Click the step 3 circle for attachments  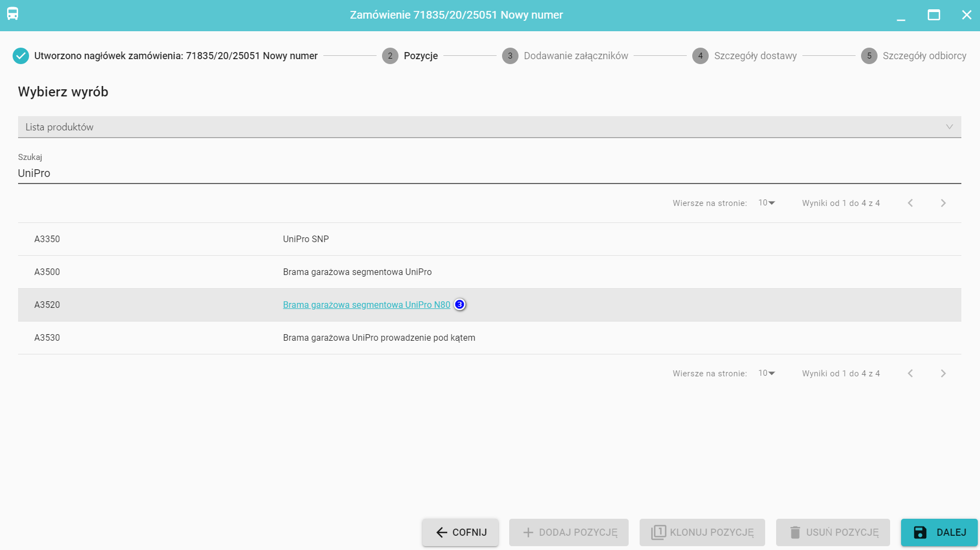click(x=510, y=56)
